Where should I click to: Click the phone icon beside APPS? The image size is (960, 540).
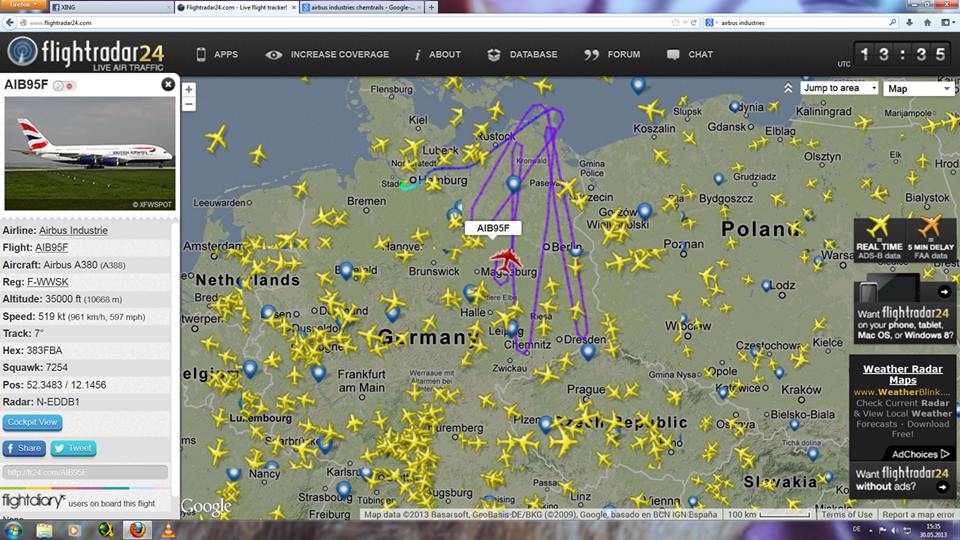[x=201, y=54]
